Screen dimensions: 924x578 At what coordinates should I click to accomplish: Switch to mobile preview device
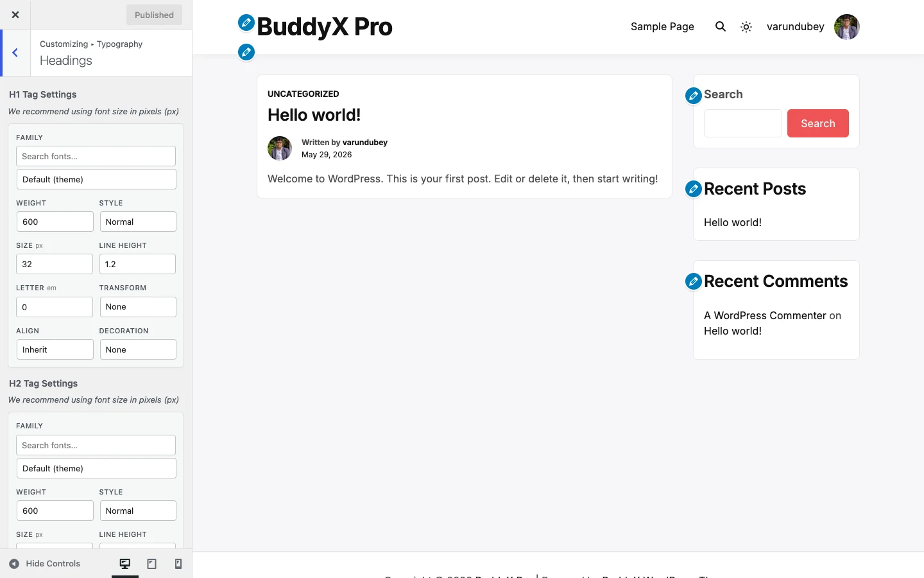[x=178, y=564]
